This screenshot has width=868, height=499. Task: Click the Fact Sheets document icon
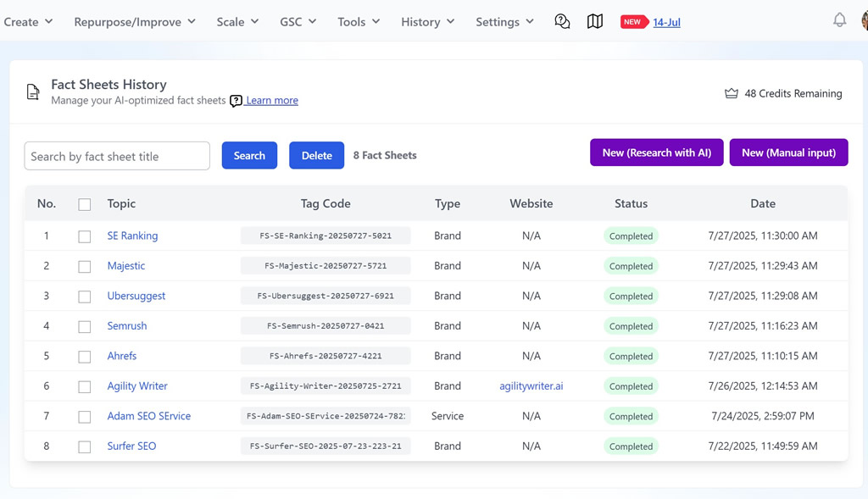(x=33, y=91)
